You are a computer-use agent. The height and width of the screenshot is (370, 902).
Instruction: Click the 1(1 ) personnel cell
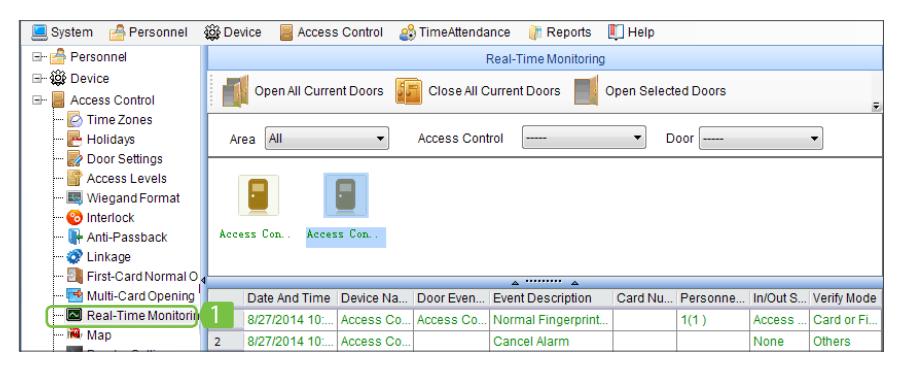tap(712, 320)
